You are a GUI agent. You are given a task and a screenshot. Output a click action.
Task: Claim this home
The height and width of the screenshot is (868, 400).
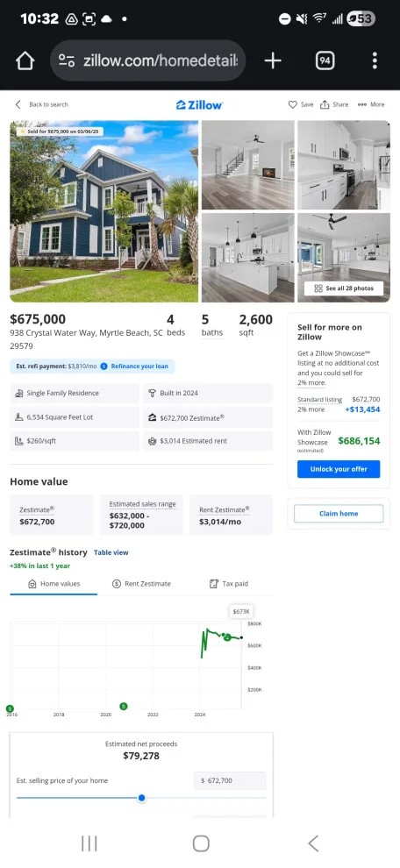[339, 513]
